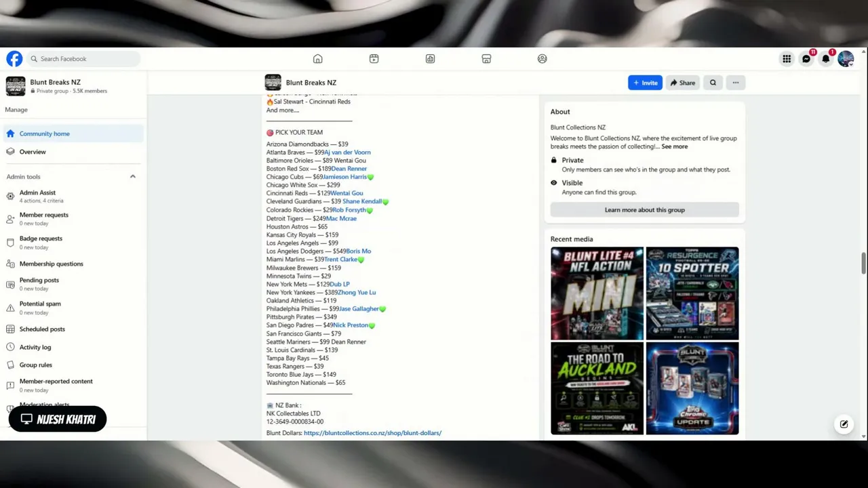Open Boris Mo's profile link

coord(359,251)
